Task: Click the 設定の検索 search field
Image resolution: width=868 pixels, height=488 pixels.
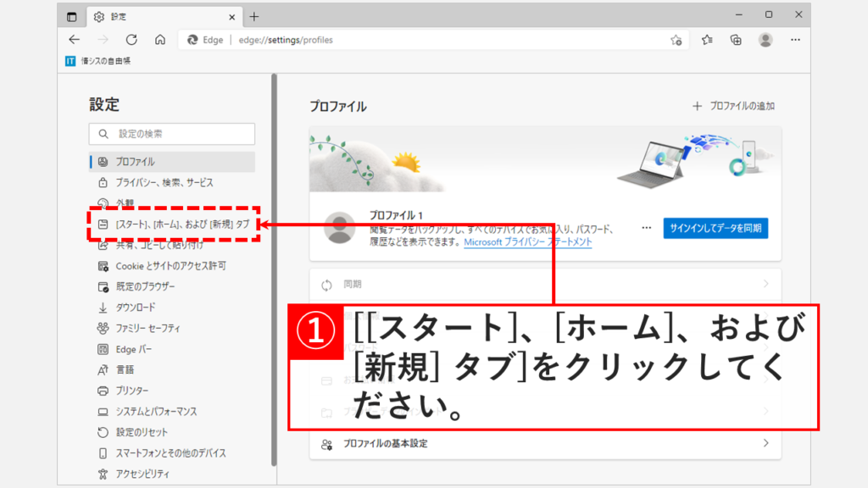Action: (172, 134)
